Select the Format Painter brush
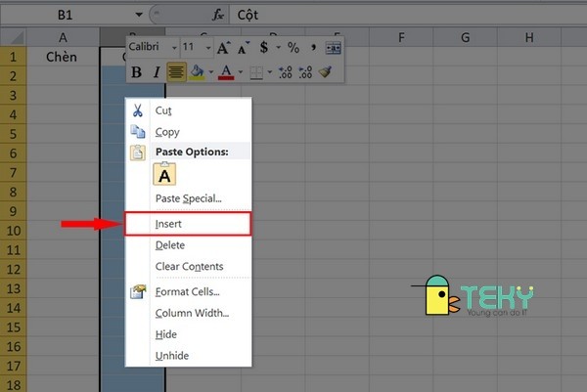Image resolution: width=587 pixels, height=392 pixels. (x=326, y=71)
